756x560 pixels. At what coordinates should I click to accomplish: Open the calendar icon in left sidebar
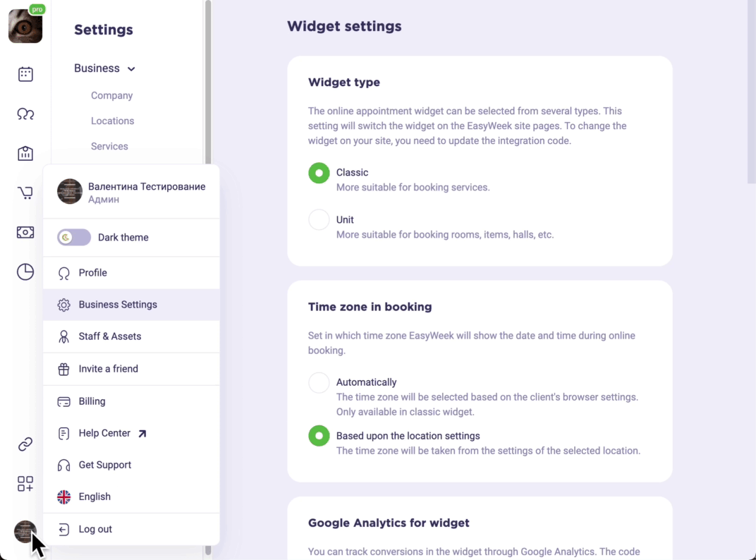click(25, 74)
